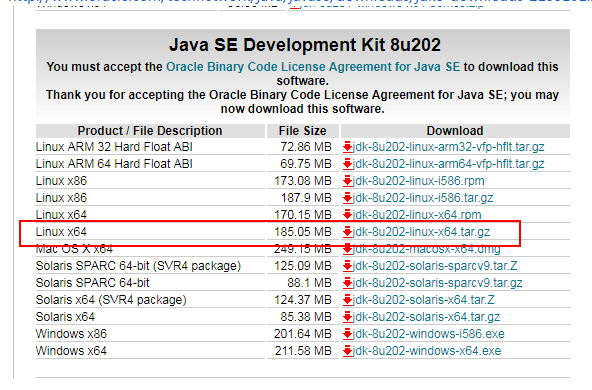
Task: Select the 201.64 MB file size cell
Action: [303, 334]
